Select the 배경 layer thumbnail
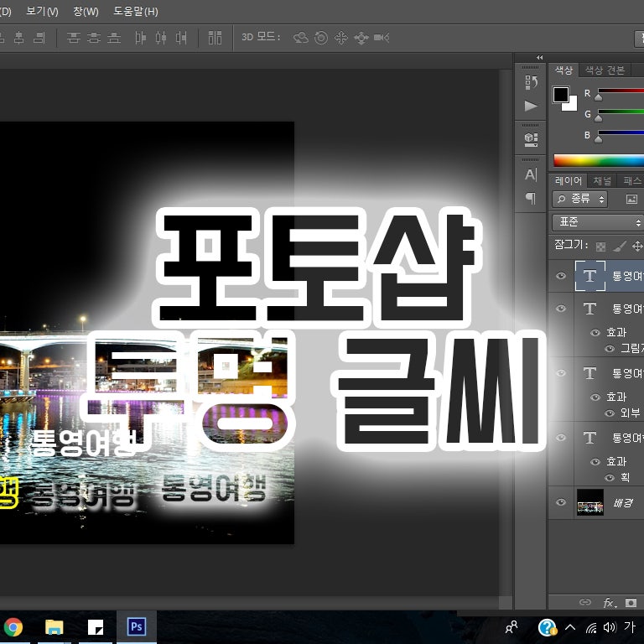The image size is (644, 644). coord(590,502)
